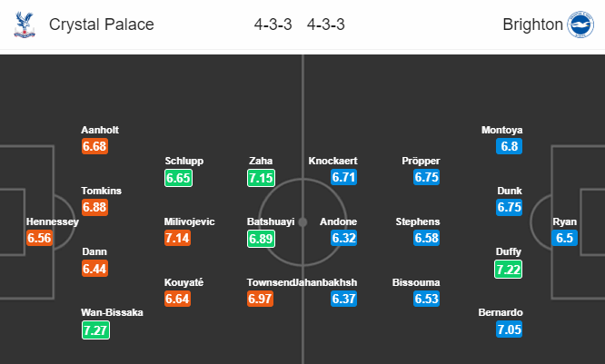Select Andone's 6.32 rating badge

(x=343, y=238)
